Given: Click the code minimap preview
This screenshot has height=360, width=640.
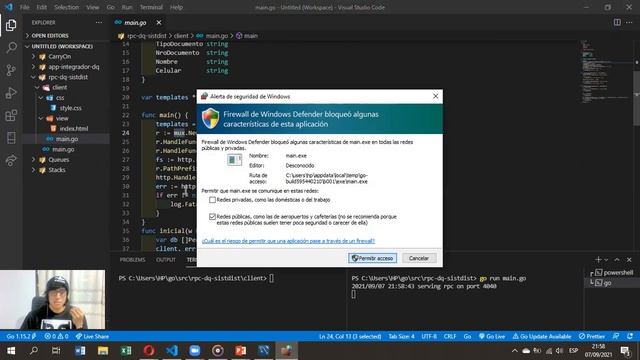Looking at the screenshot, I should 606,71.
